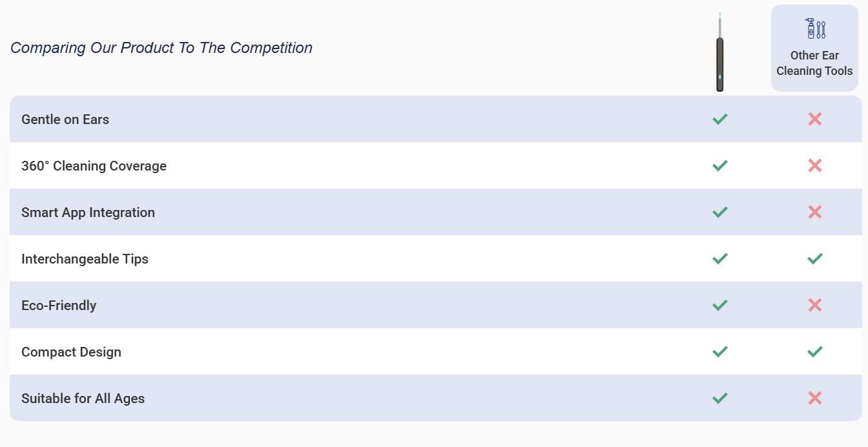
Task: Click our product's checkmark for 360° Cleaning Coverage
Action: pos(719,165)
